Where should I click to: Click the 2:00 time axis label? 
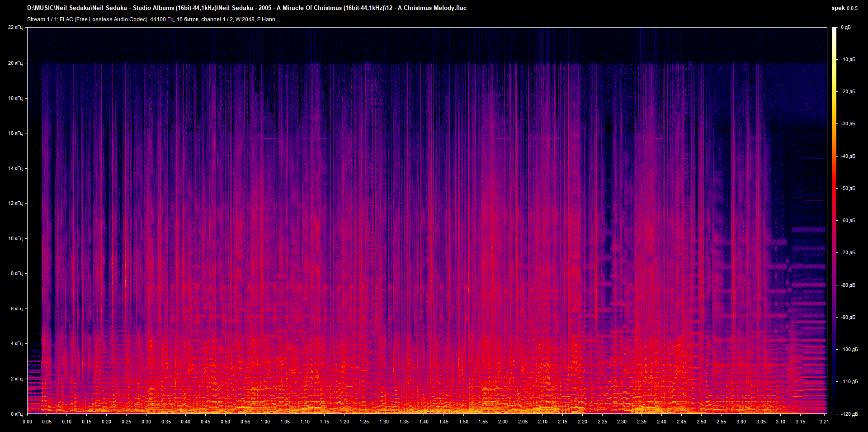pyautogui.click(x=503, y=422)
